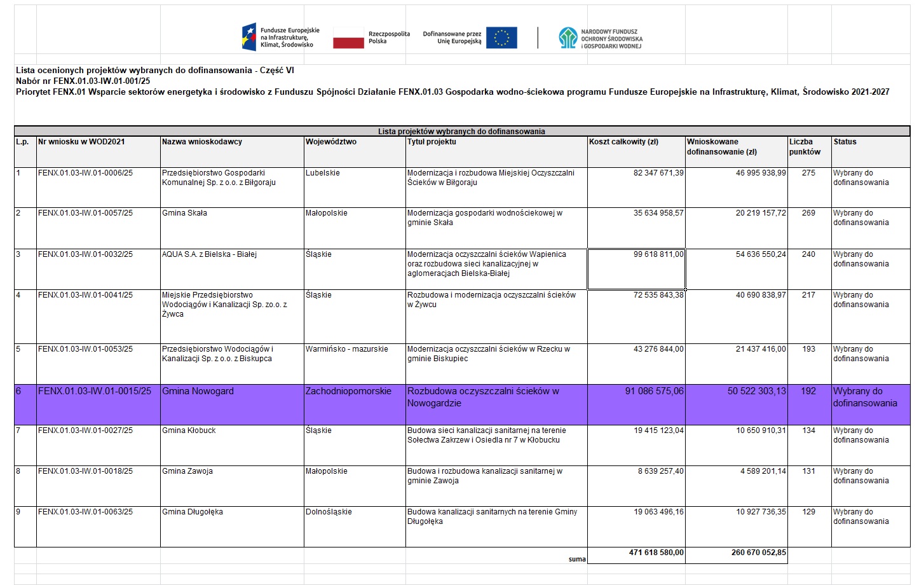Viewport: 924px width, 585px height.
Task: Click the European Union flag emblem
Action: click(x=501, y=38)
